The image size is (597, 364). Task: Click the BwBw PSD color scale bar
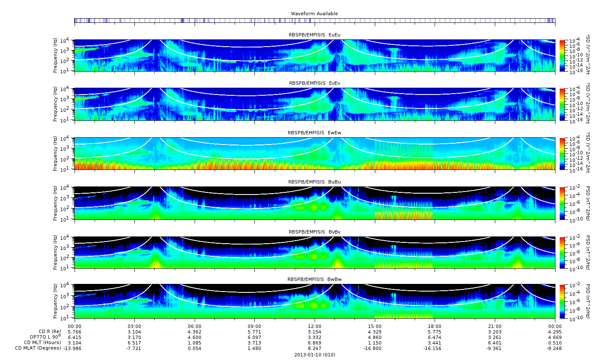(562, 301)
